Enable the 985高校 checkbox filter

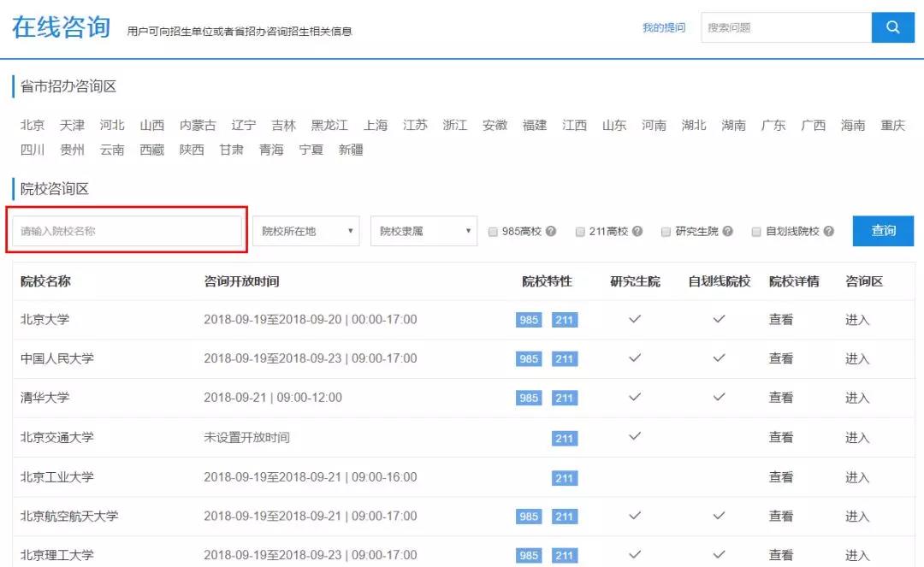493,232
